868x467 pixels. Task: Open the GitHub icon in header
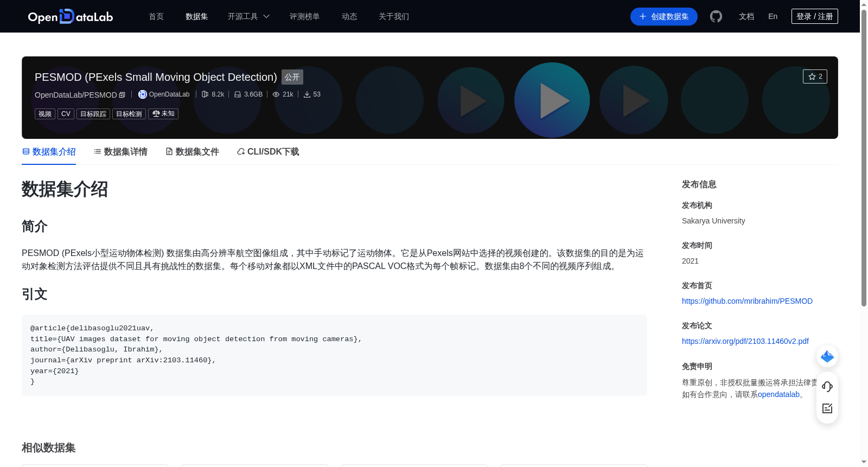716,17
